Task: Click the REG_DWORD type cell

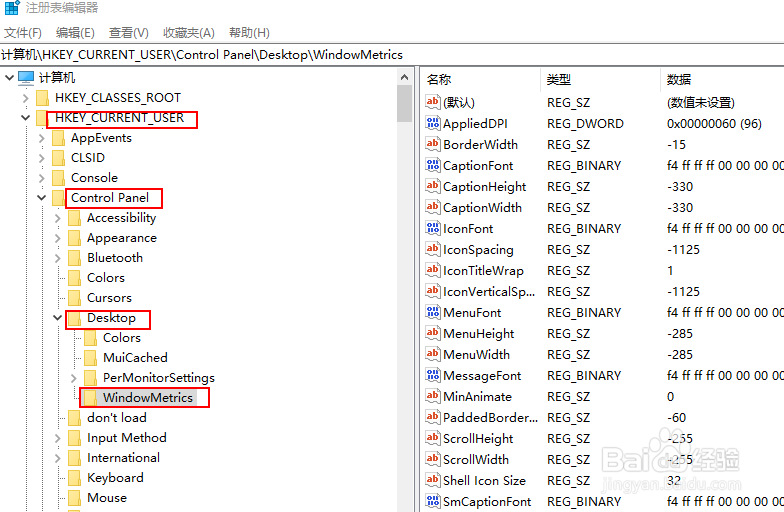Action: tap(585, 123)
